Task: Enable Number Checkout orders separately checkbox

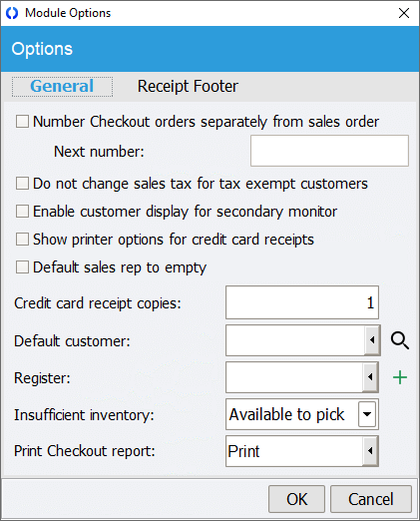Action: point(22,122)
